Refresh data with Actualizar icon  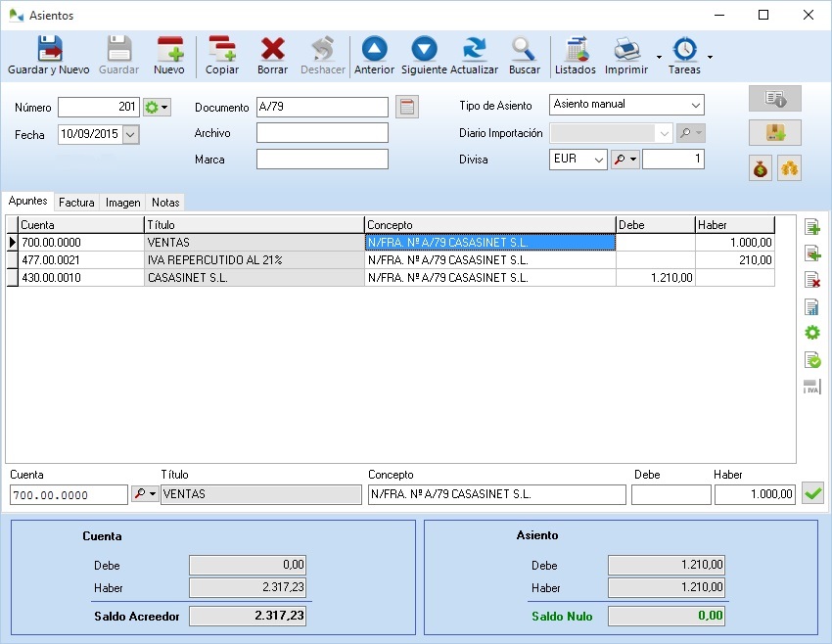(475, 56)
